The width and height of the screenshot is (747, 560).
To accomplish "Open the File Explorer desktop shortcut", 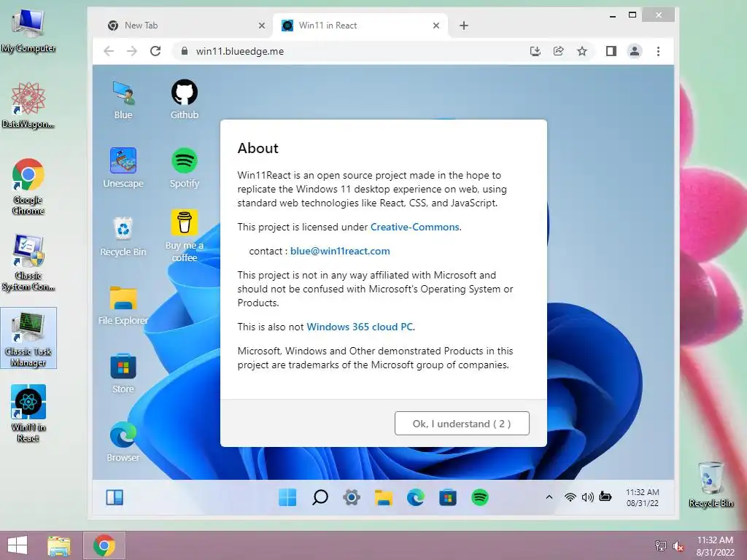I will pyautogui.click(x=123, y=305).
